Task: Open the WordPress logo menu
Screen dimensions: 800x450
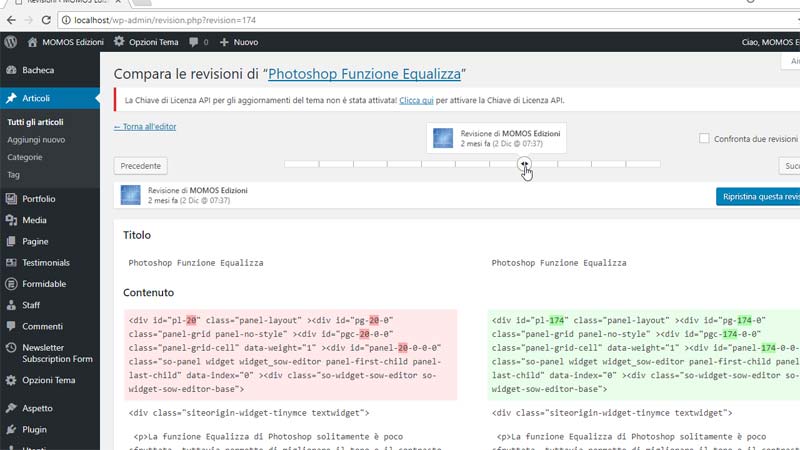Action: click(11, 42)
